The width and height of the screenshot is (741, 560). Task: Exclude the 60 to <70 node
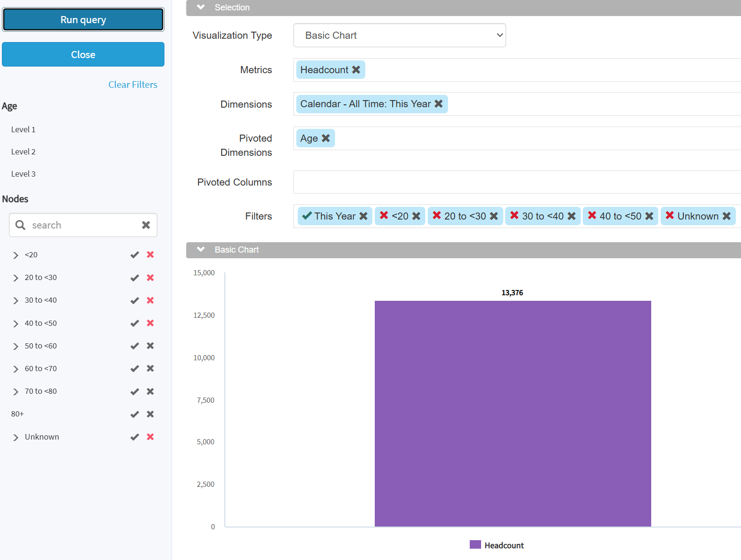pyautogui.click(x=150, y=369)
